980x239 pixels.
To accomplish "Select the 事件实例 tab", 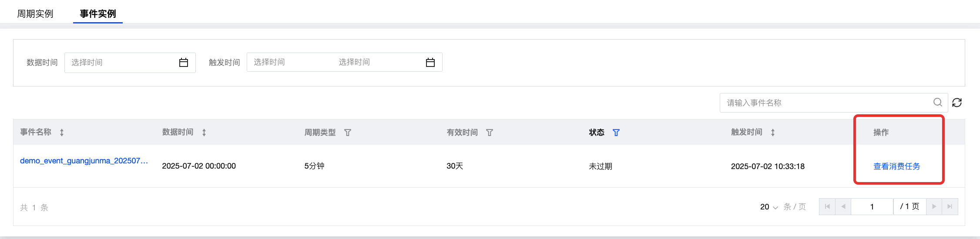I will [x=98, y=14].
